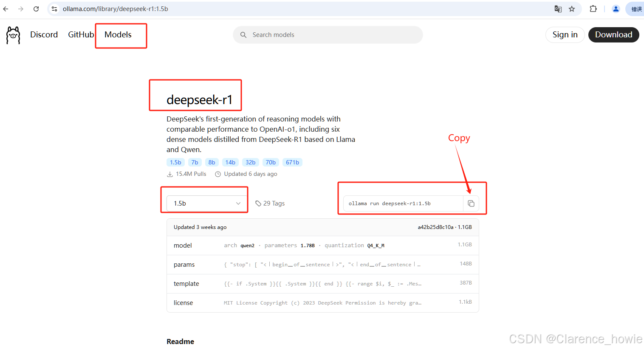Click the translate page icon
The width and height of the screenshot is (644, 350).
(558, 9)
